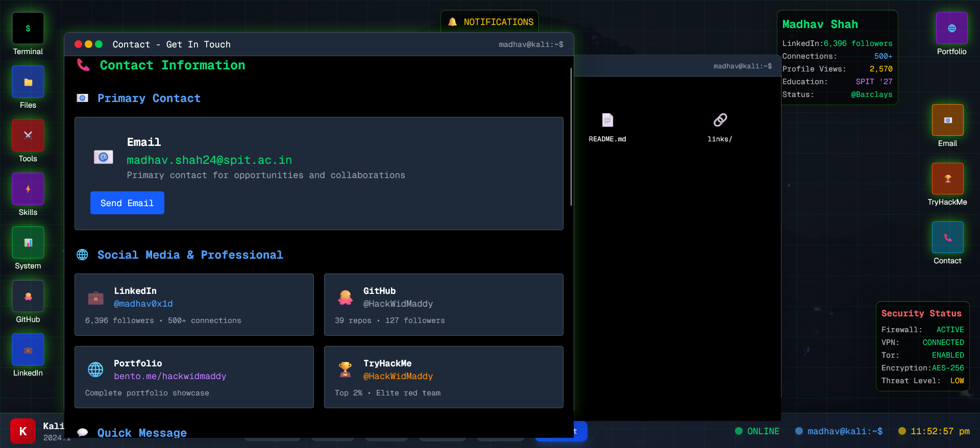
Task: Click the GitHub octopus icon in card
Action: pyautogui.click(x=345, y=297)
